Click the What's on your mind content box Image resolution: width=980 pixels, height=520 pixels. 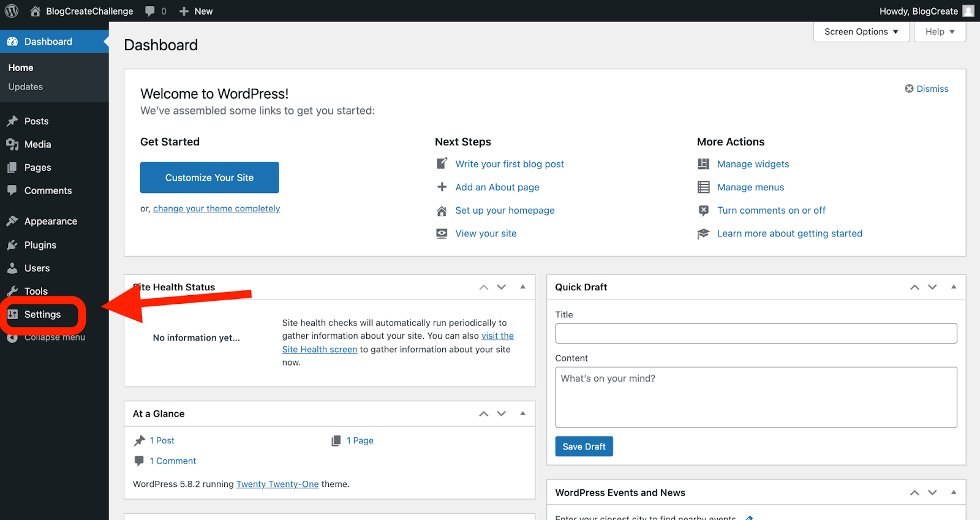pyautogui.click(x=756, y=397)
